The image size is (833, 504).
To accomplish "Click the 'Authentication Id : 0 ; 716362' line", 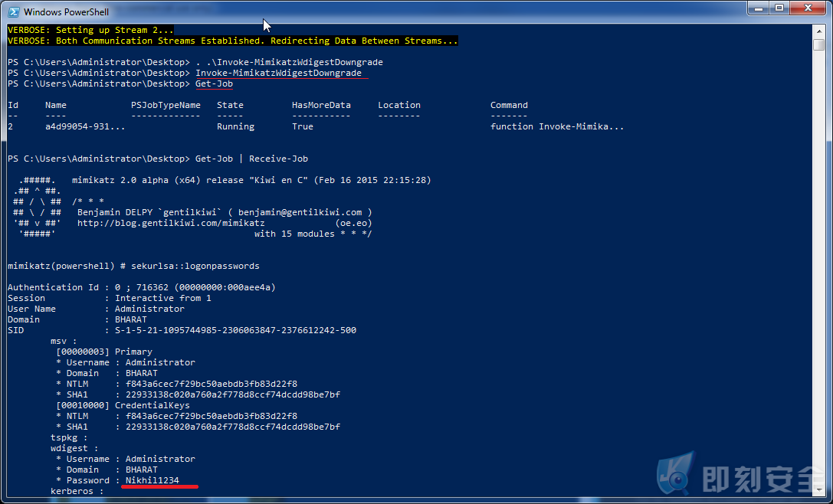I will pos(142,287).
